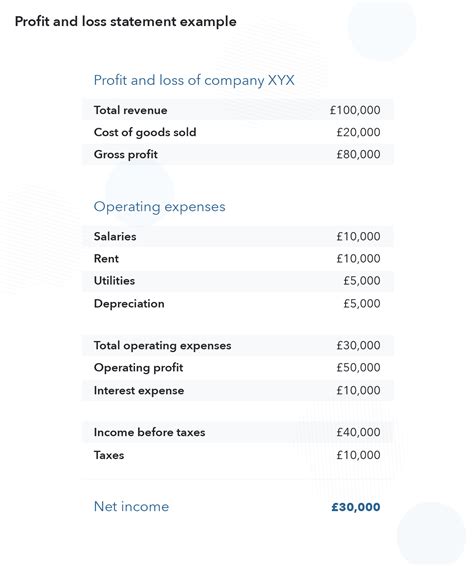Select the Interest expense row label
The width and height of the screenshot is (474, 566).
[139, 391]
